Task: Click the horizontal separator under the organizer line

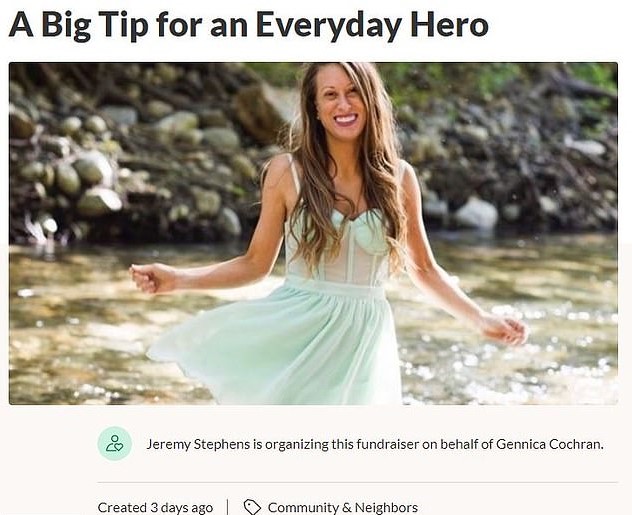Action: pyautogui.click(x=357, y=482)
